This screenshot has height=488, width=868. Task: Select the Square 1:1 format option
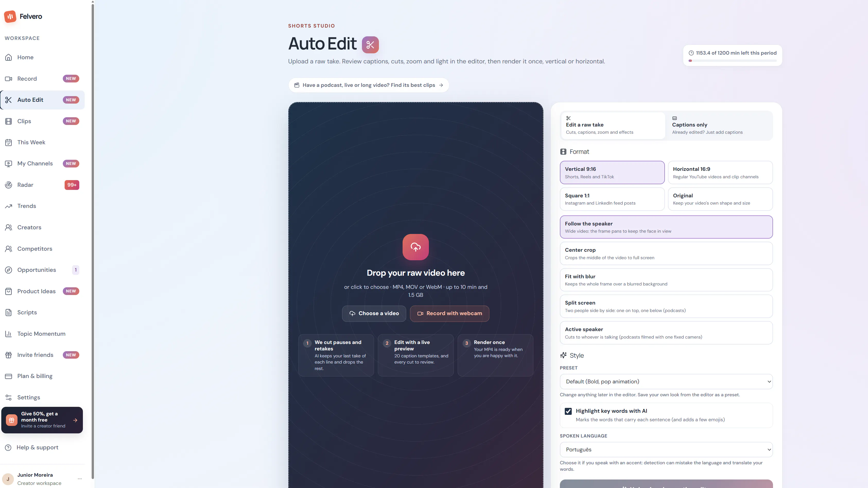(x=612, y=199)
